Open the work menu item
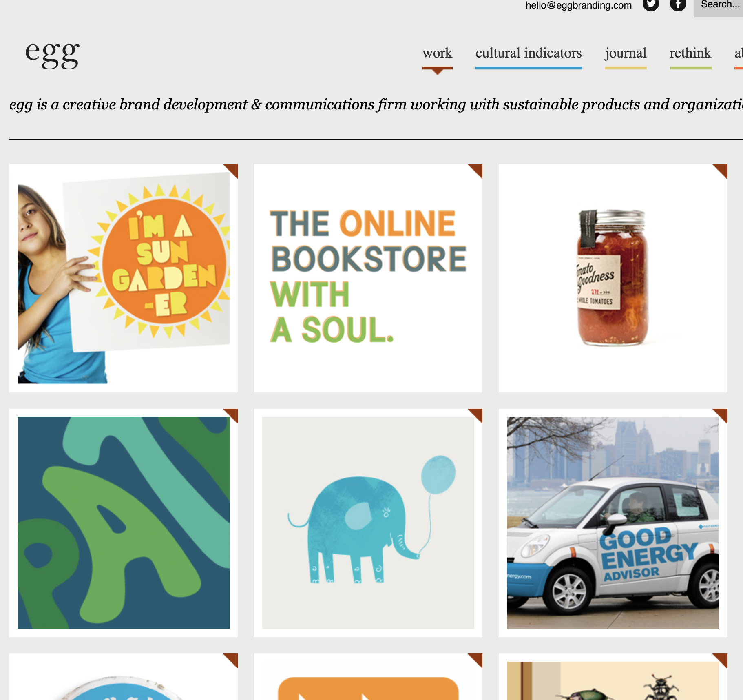This screenshot has height=700, width=743. coord(437,53)
